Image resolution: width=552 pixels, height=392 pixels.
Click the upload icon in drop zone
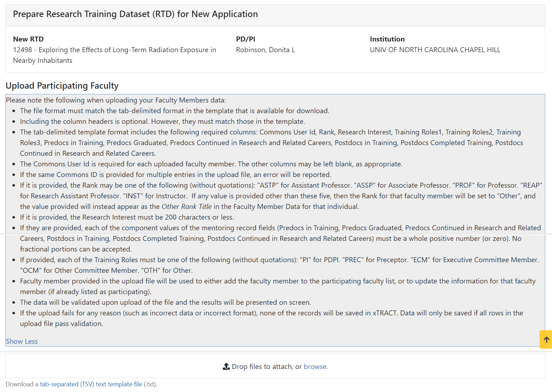(x=226, y=366)
